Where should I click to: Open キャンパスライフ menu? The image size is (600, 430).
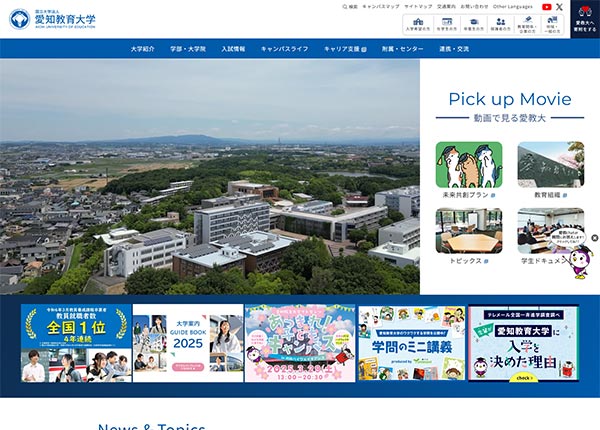coord(284,49)
